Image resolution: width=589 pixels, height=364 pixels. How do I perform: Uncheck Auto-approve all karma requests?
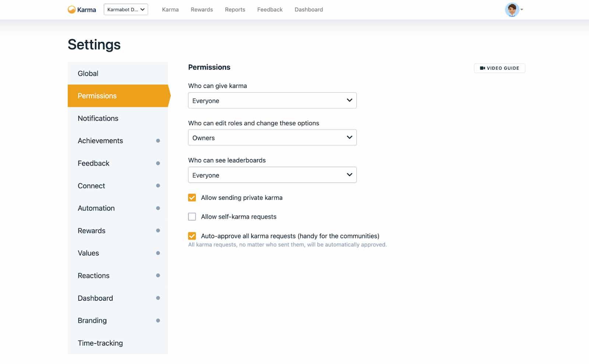[192, 236]
